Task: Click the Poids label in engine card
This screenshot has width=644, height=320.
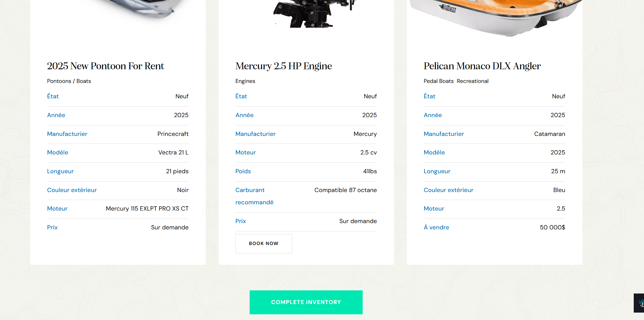Action: pyautogui.click(x=243, y=171)
